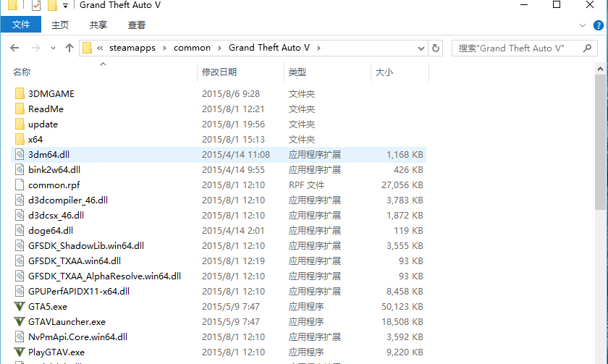
Task: Open the common breadcrumb arrow
Action: coord(219,48)
